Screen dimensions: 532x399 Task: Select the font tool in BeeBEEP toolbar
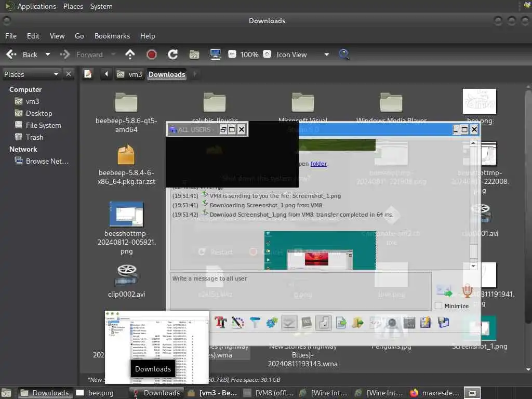point(220,322)
